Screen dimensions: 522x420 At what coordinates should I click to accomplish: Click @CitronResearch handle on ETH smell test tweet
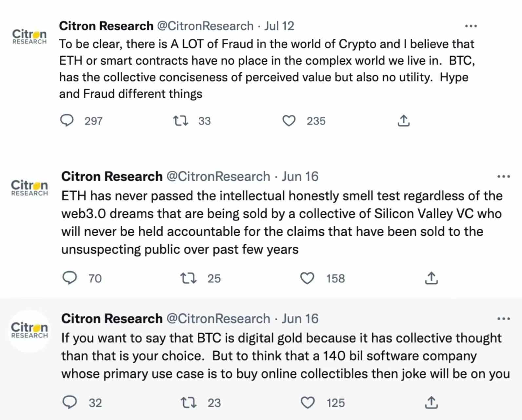(x=218, y=177)
